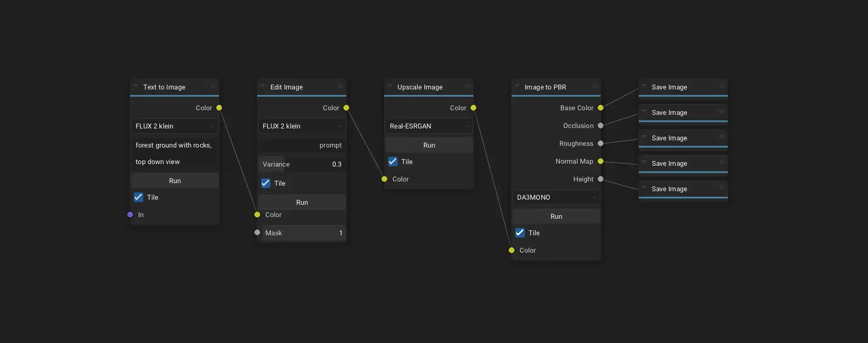Uncheck Tile in the Text to Image node
The width and height of the screenshot is (868, 343).
139,197
